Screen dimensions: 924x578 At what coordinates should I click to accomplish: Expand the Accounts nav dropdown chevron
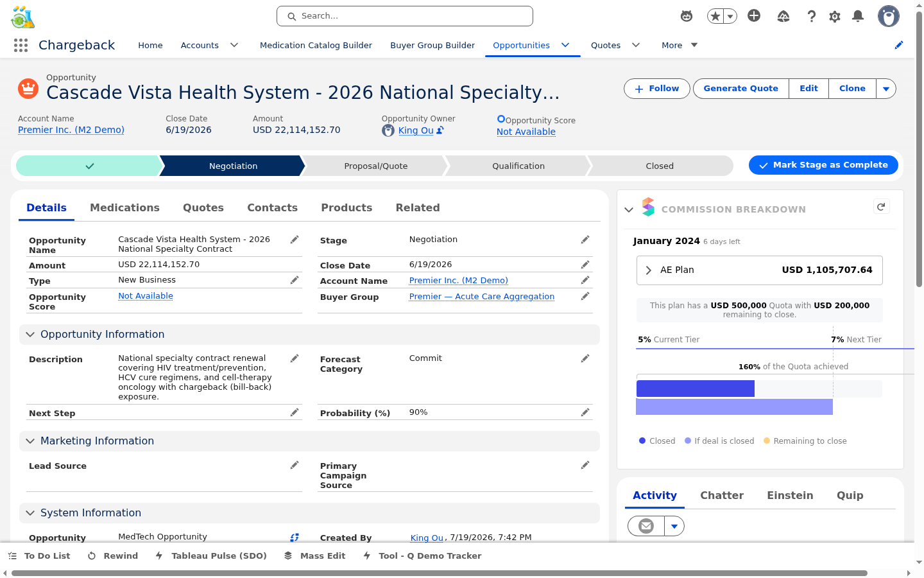pyautogui.click(x=234, y=45)
